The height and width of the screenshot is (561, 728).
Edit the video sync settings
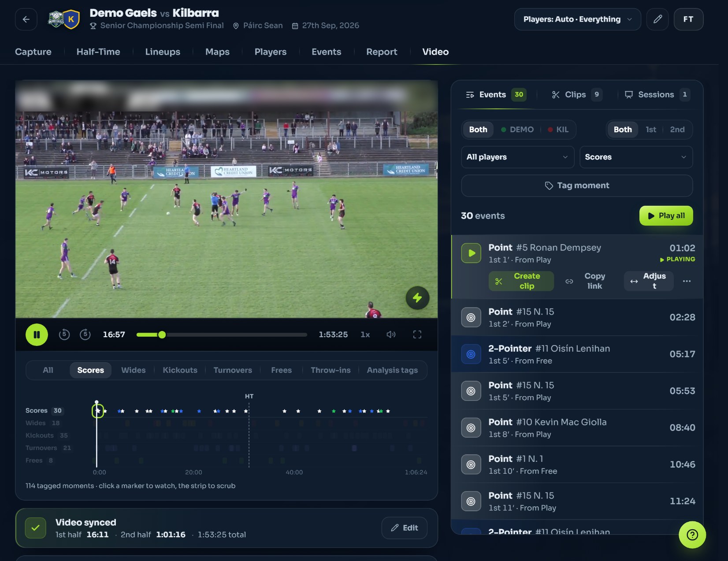coord(404,528)
